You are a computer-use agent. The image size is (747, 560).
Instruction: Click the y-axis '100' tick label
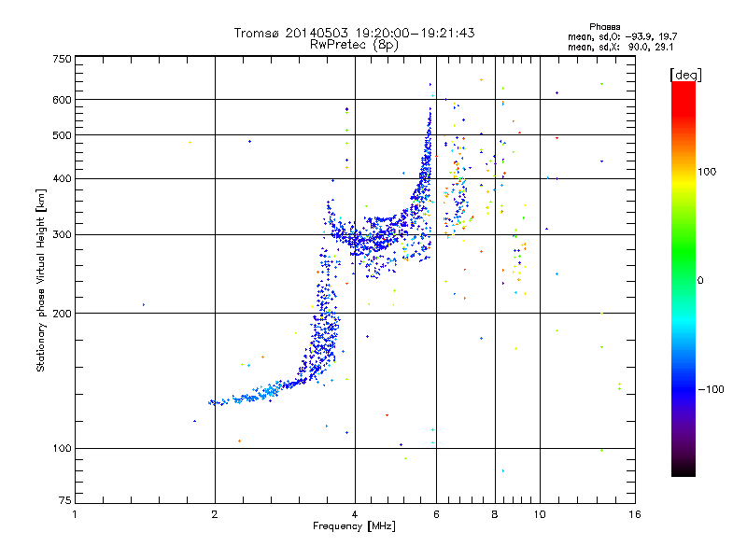coord(62,448)
